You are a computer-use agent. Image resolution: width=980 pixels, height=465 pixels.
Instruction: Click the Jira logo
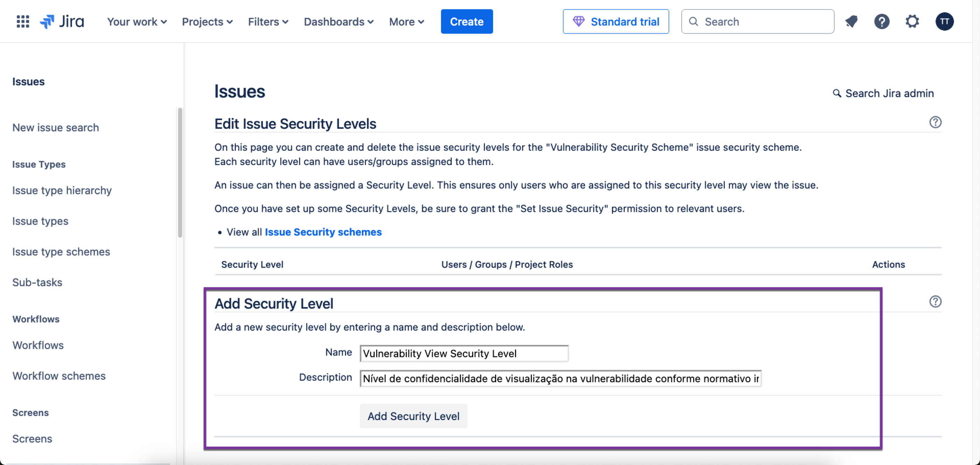pyautogui.click(x=62, y=22)
